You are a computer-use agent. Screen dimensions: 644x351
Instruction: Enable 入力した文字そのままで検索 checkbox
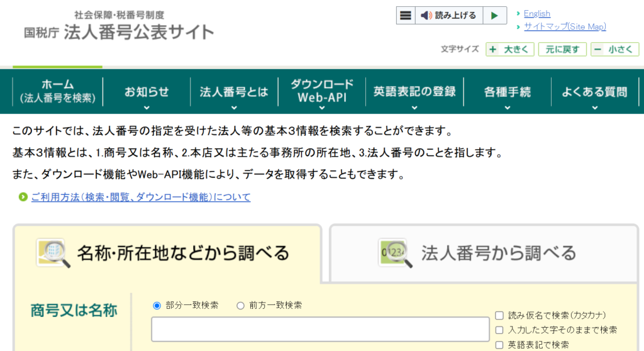click(499, 330)
